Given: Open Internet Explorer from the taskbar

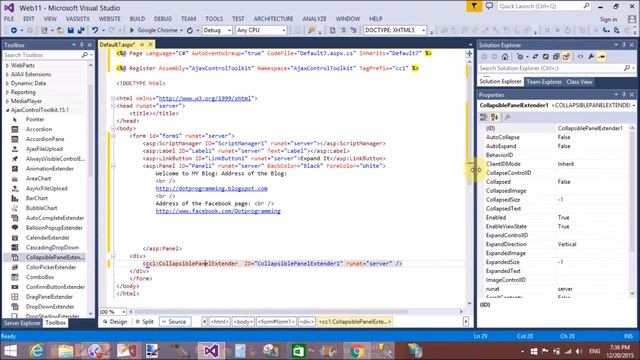Looking at the screenshot, I should point(37,351).
